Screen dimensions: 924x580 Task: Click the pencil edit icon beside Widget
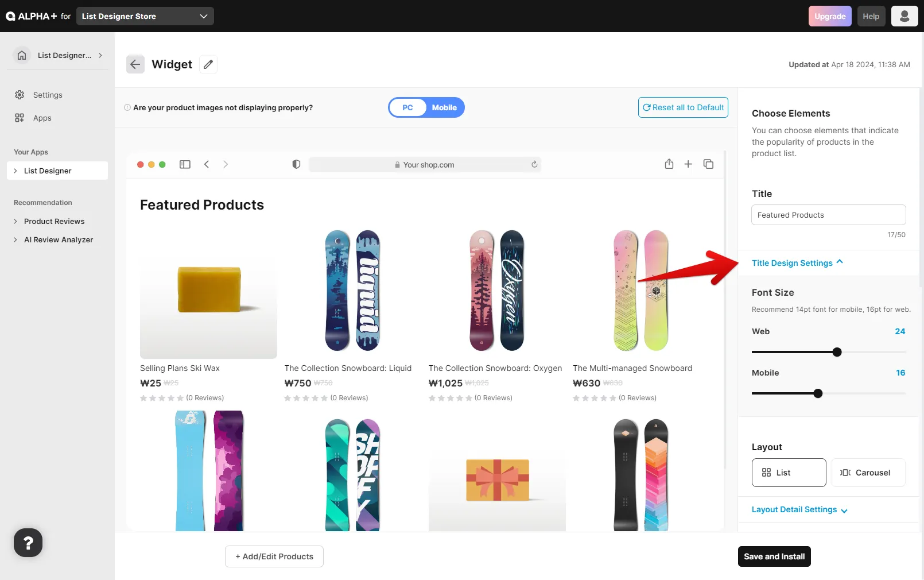click(x=208, y=64)
